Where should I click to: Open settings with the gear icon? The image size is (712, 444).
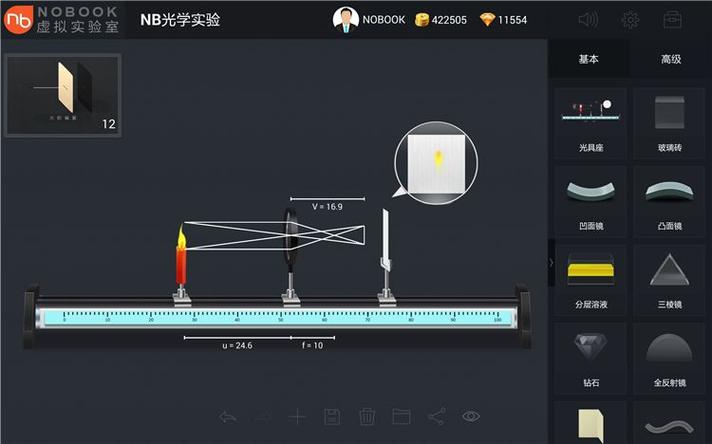630,20
